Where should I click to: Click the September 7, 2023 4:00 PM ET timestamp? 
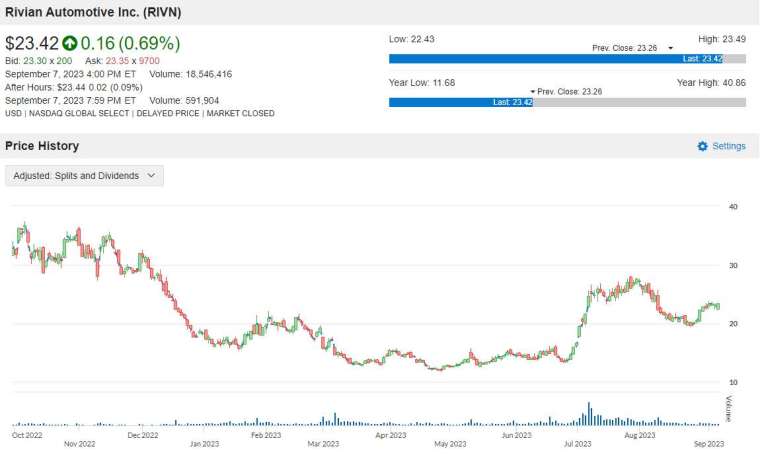click(70, 74)
